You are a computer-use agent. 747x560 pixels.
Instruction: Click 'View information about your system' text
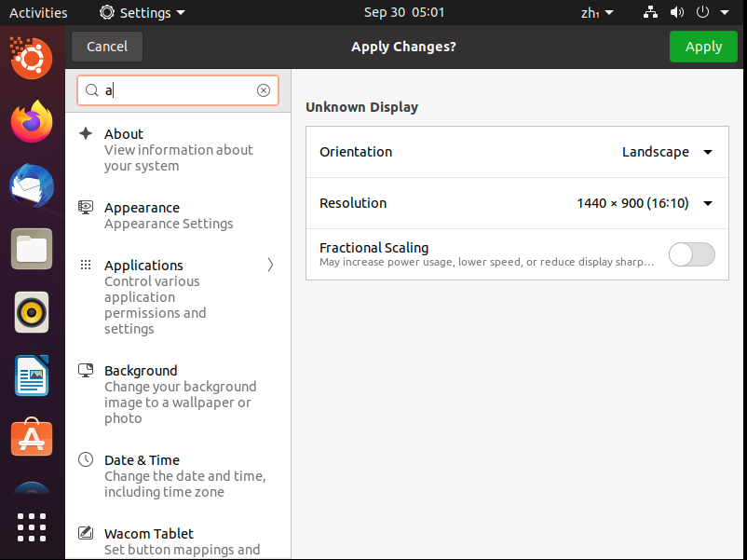point(179,157)
